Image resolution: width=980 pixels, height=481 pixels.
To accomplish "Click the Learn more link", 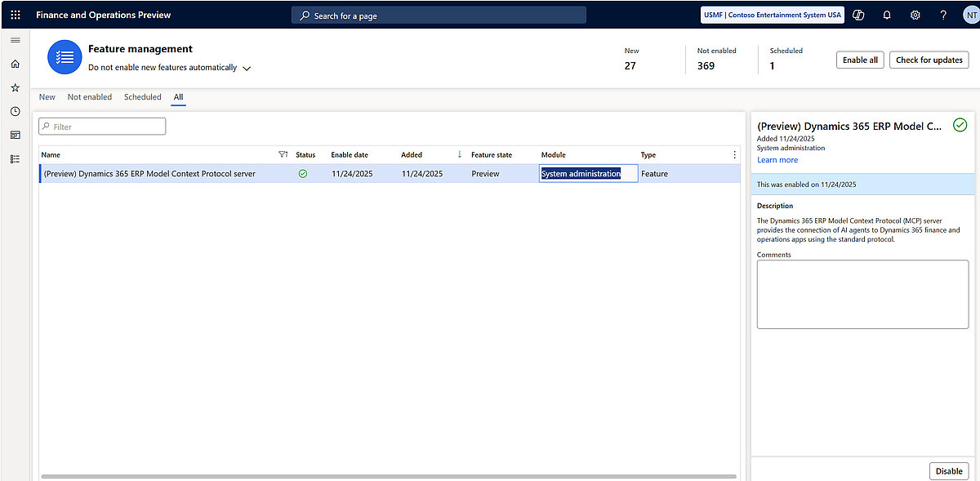I will (x=777, y=160).
